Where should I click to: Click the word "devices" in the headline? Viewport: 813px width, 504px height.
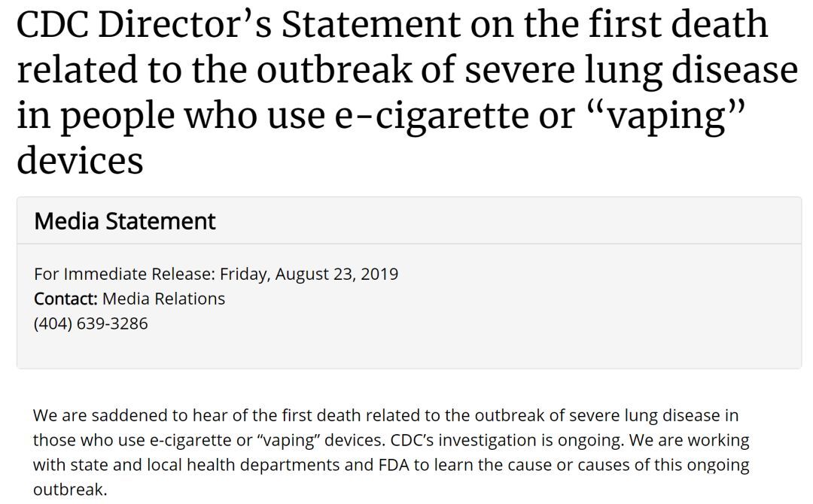(80, 160)
